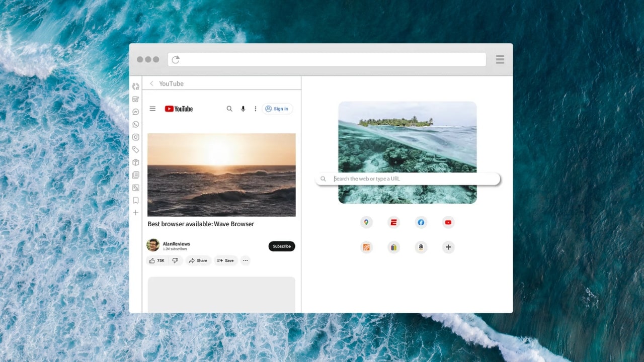
Task: Open the sidebar translate icon
Action: 136,188
